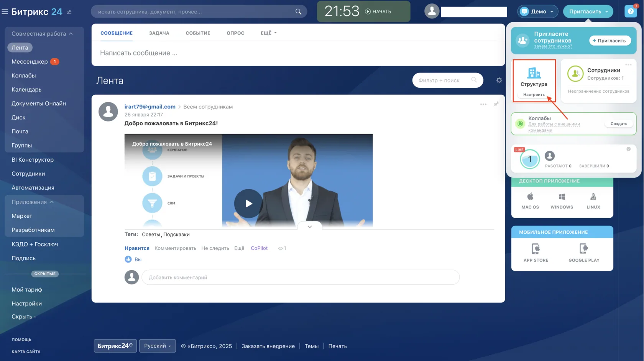Image resolution: width=644 pixels, height=361 pixels.
Task: Click the user avatar in top bar
Action: click(x=432, y=11)
